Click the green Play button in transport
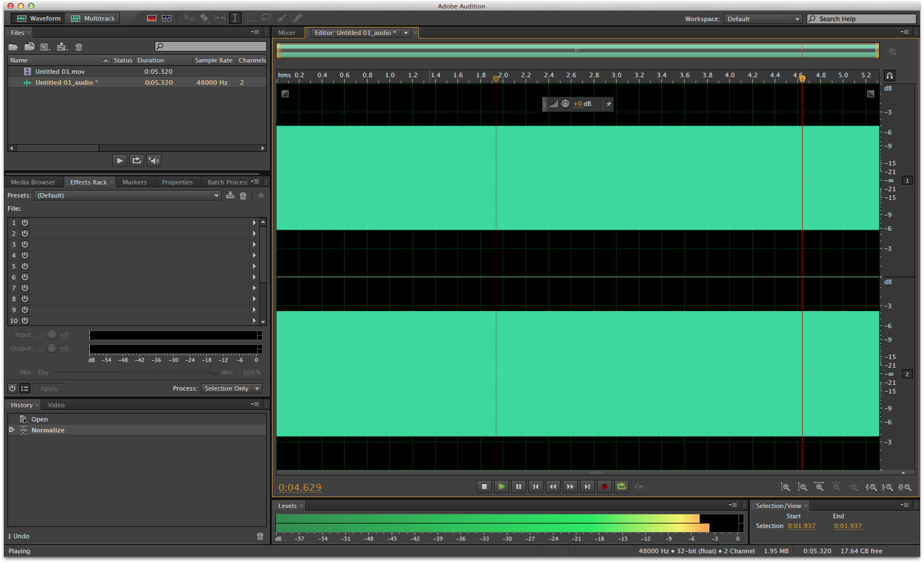Viewport: 924px width, 563px height. (502, 487)
